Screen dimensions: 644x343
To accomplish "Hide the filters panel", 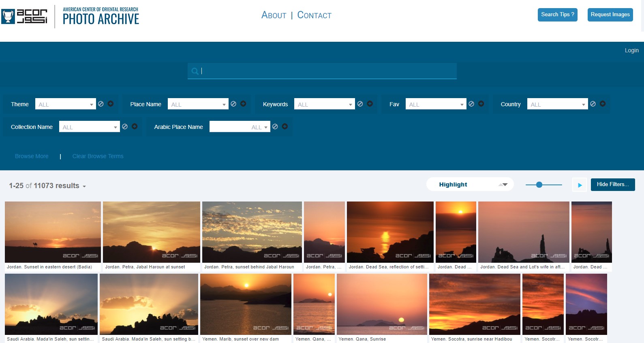I will click(x=612, y=184).
